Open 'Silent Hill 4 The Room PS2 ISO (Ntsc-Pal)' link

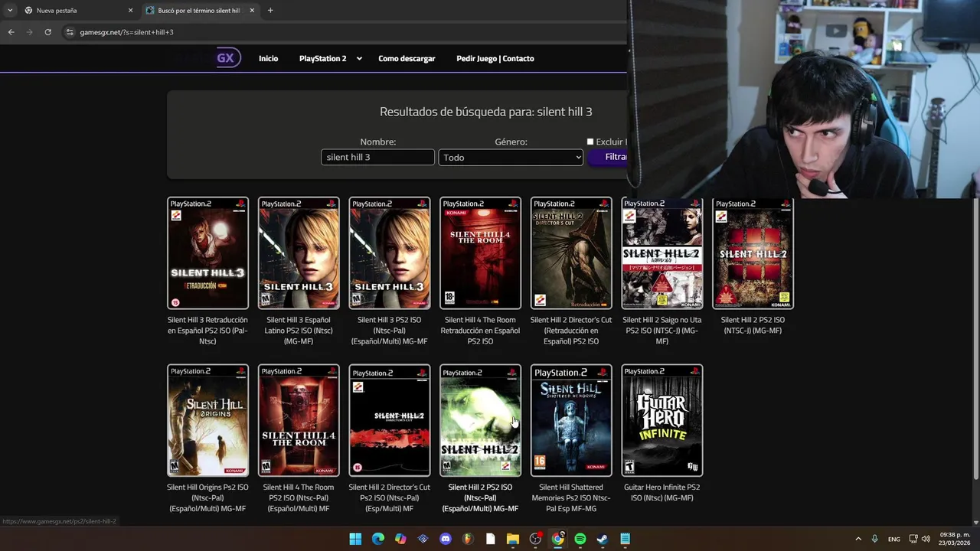[299, 497]
